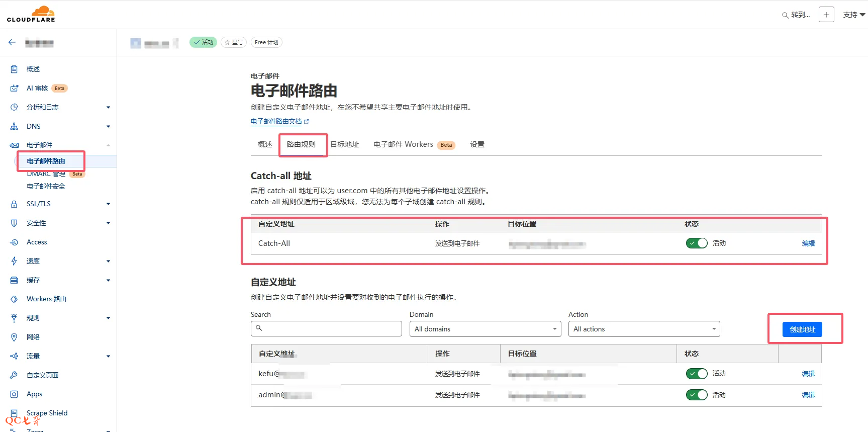
Task: Click the custom address Search field
Action: point(327,329)
